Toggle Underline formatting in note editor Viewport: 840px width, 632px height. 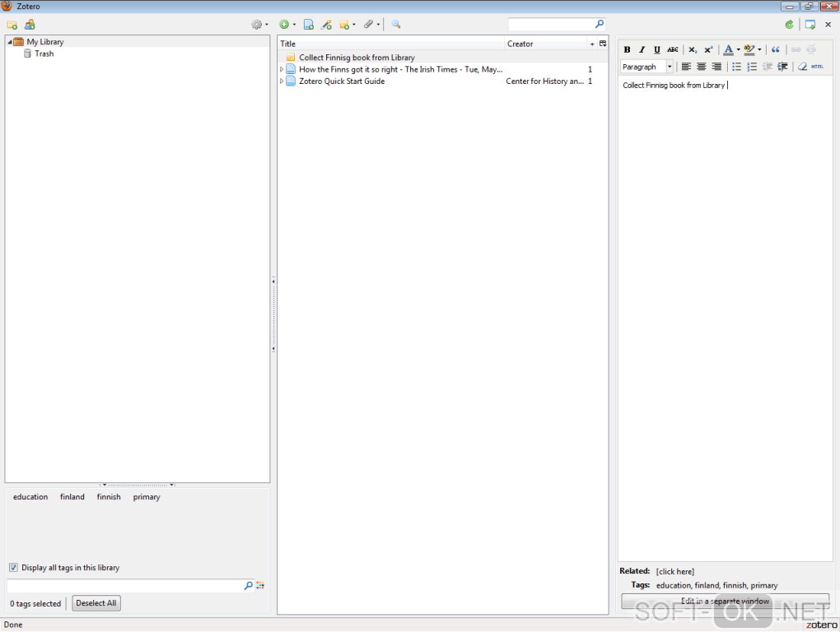[x=657, y=49]
